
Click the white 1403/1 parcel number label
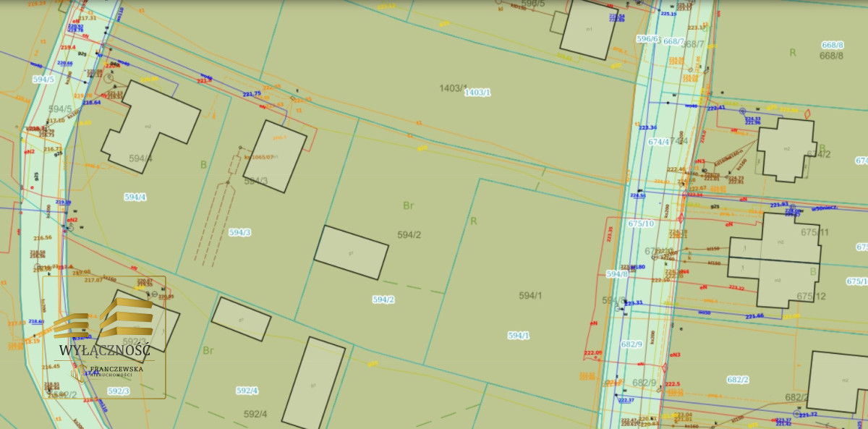477,93
